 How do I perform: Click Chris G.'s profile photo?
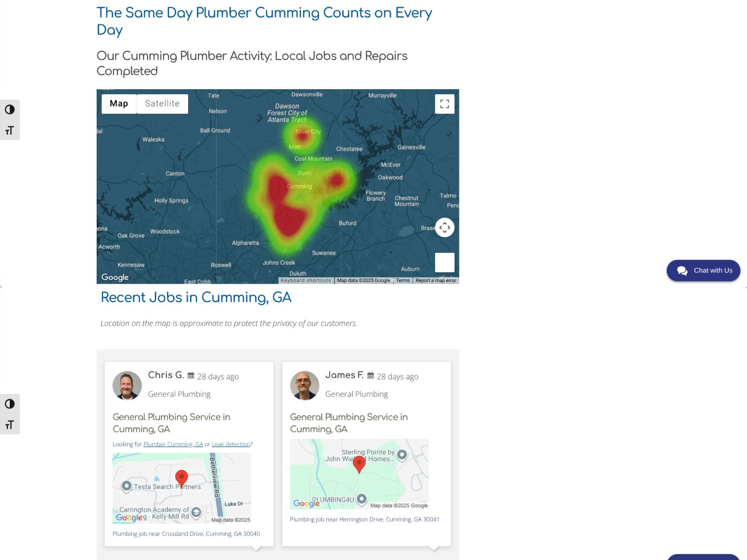pyautogui.click(x=127, y=385)
